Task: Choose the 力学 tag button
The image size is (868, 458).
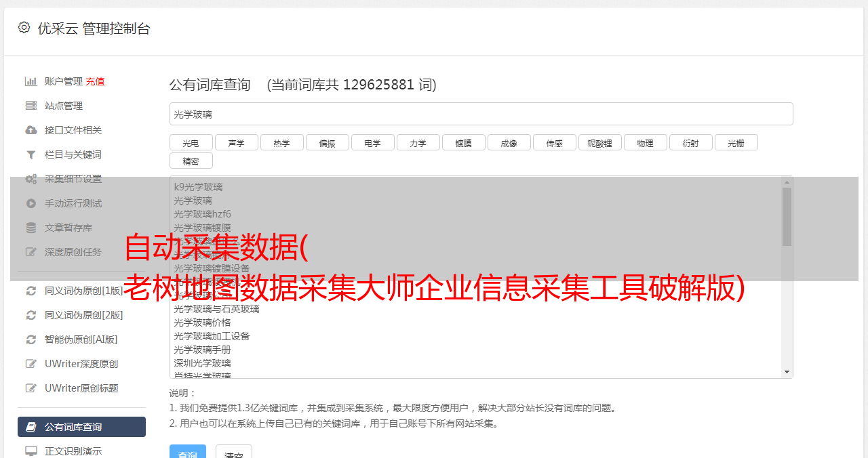Action: click(x=418, y=143)
